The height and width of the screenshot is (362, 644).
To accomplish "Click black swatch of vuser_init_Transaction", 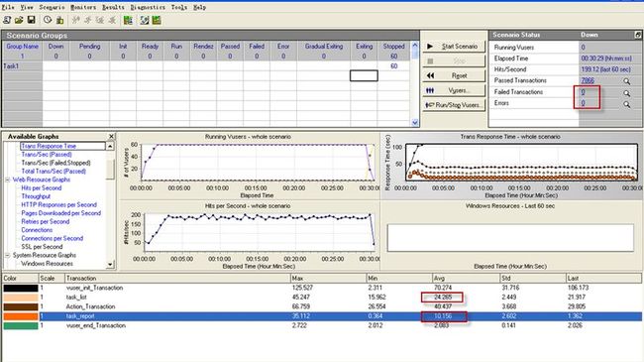I will click(21, 288).
